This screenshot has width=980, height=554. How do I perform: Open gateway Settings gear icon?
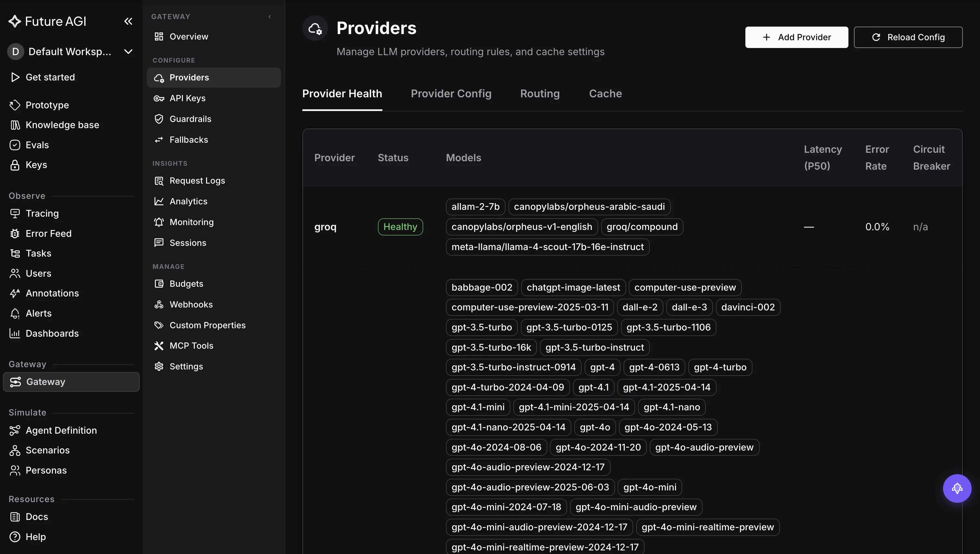point(159,367)
